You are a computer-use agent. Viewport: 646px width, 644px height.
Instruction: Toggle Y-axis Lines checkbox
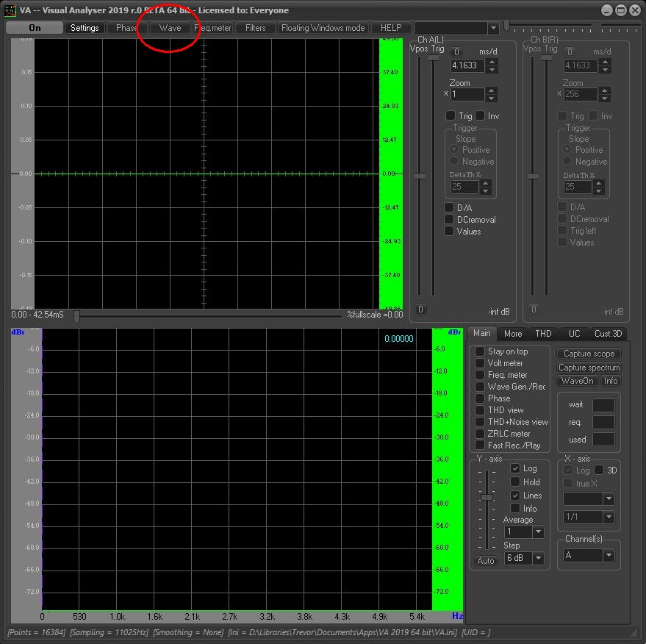click(515, 495)
